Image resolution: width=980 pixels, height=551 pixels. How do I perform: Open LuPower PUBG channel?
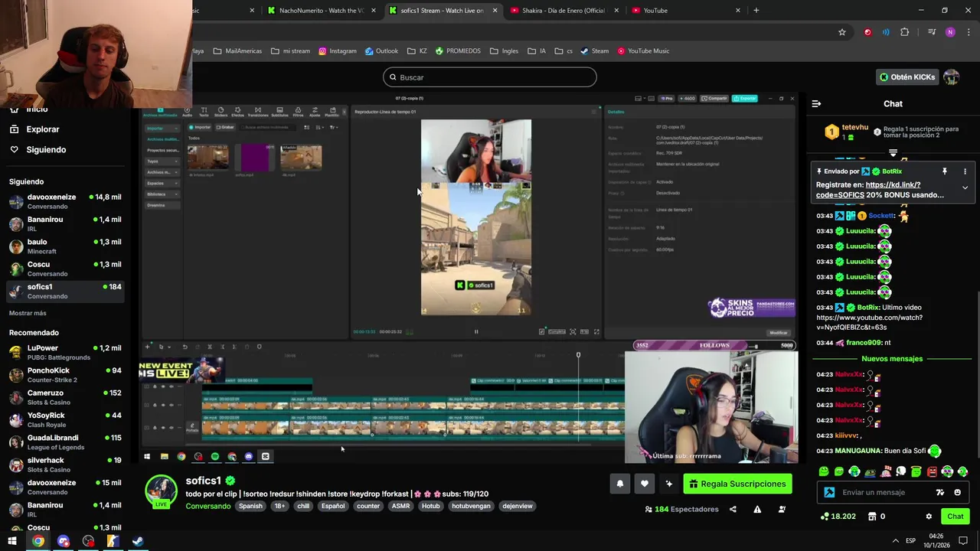[x=66, y=352]
